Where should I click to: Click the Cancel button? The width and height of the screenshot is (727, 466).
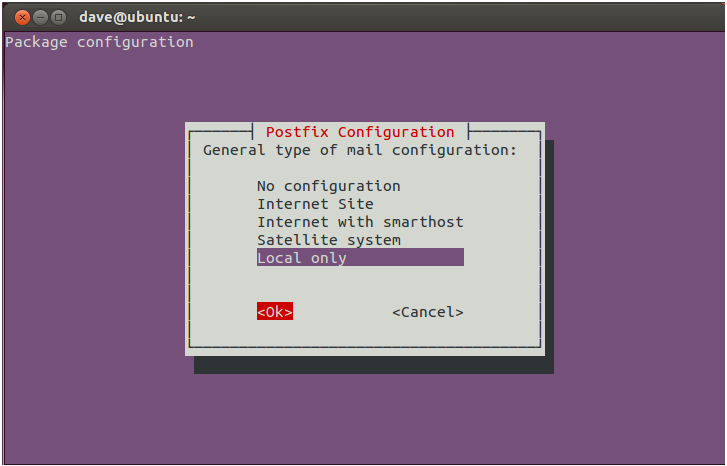(427, 312)
